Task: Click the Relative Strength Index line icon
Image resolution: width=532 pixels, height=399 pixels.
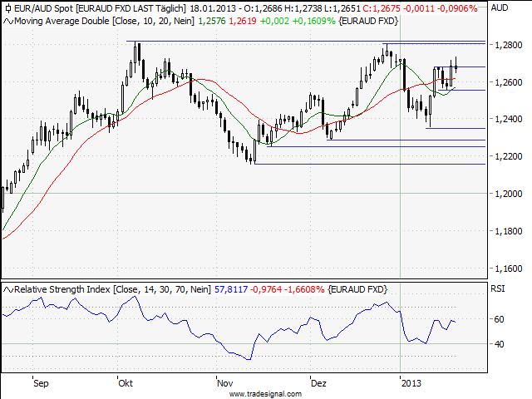Action: coord(8,288)
